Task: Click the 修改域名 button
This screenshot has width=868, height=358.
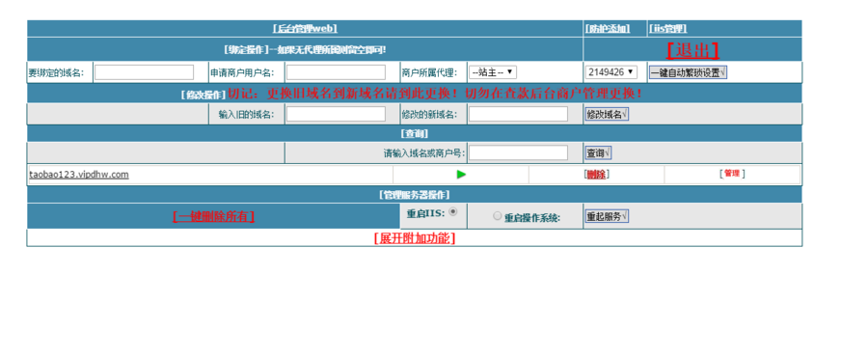Action: (607, 114)
